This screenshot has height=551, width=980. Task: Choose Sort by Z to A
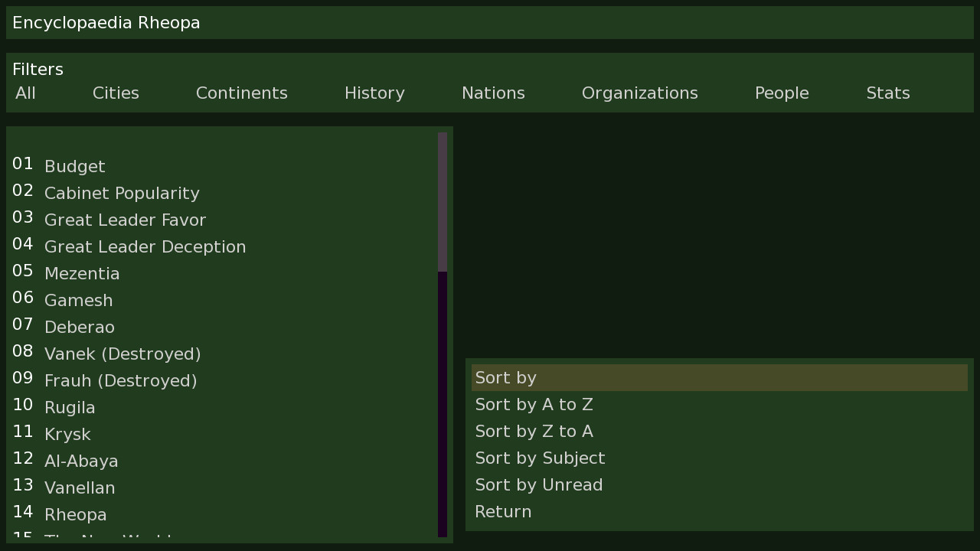[x=534, y=431]
